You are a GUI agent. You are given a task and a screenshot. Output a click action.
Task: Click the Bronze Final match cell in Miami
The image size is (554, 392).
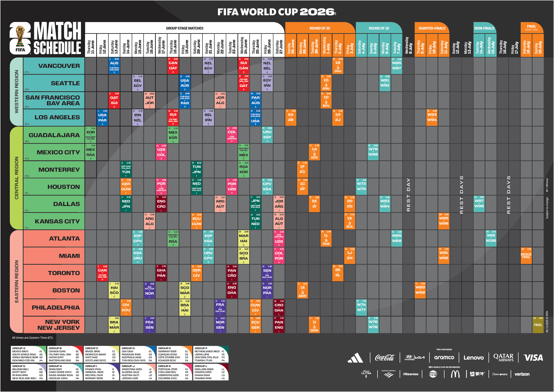point(526,256)
